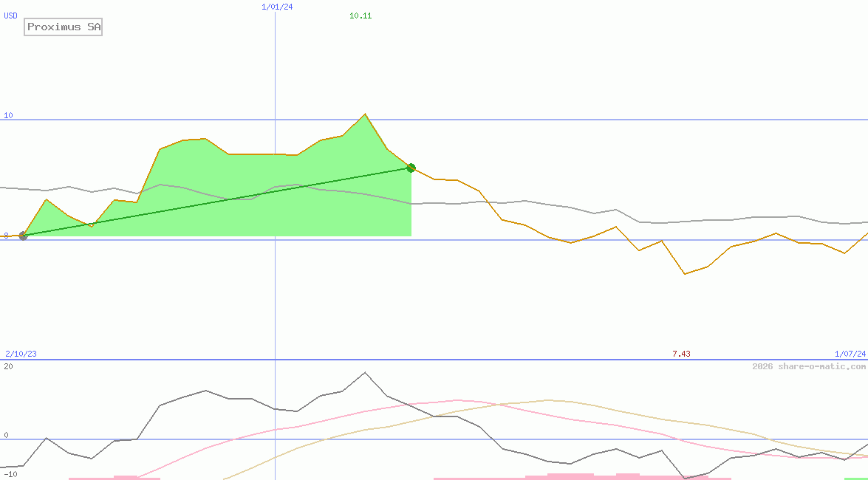Select the 7.43 low price label

681,354
